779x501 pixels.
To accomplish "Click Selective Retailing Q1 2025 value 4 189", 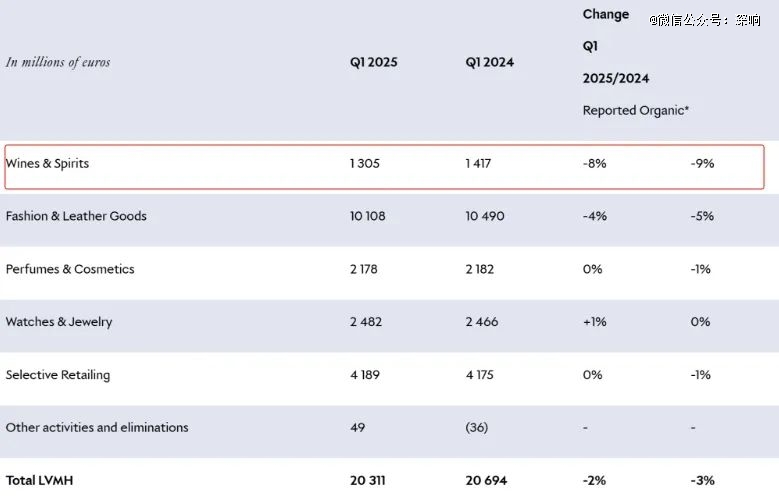I will pyautogui.click(x=368, y=375).
